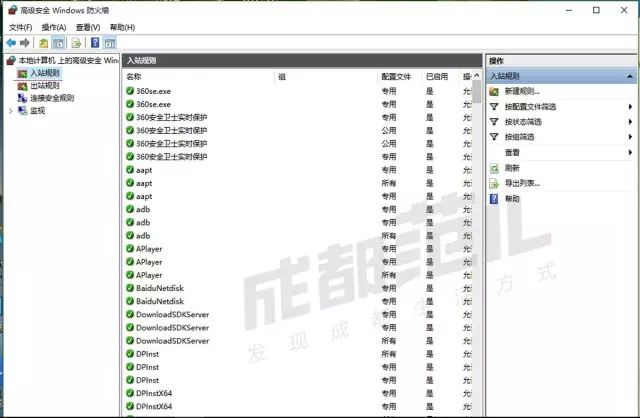Screen dimensions: 640x418
Task: Click 刷新 in the actions pane
Action: point(512,168)
